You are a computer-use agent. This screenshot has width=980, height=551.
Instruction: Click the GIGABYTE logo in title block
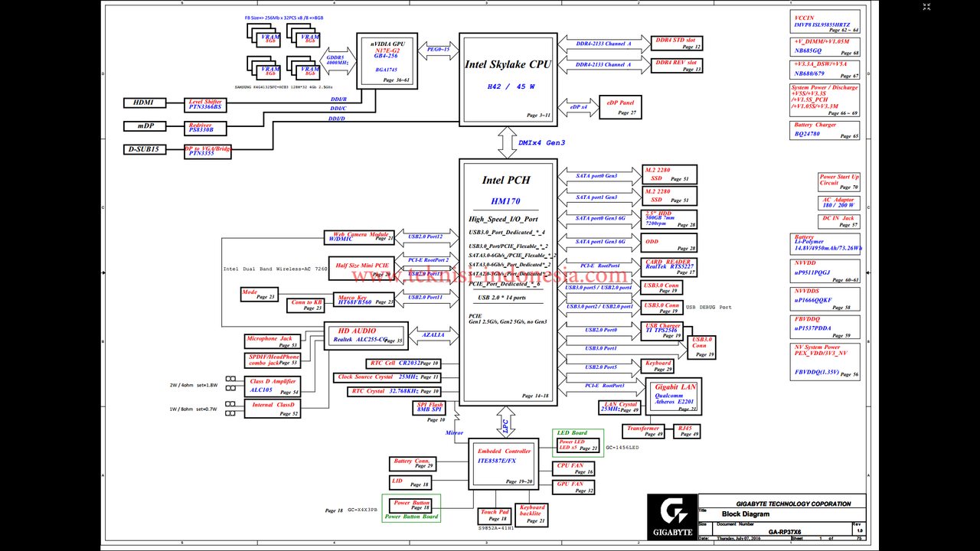pyautogui.click(x=672, y=516)
